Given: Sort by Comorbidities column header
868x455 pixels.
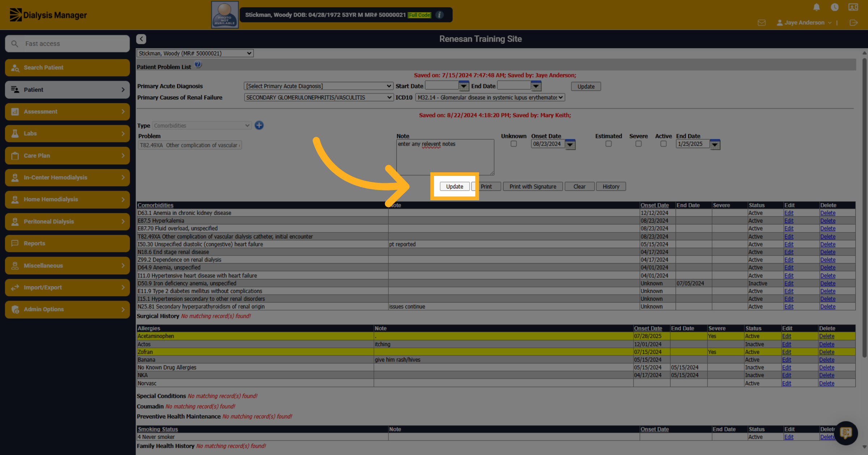Looking at the screenshot, I should point(156,205).
